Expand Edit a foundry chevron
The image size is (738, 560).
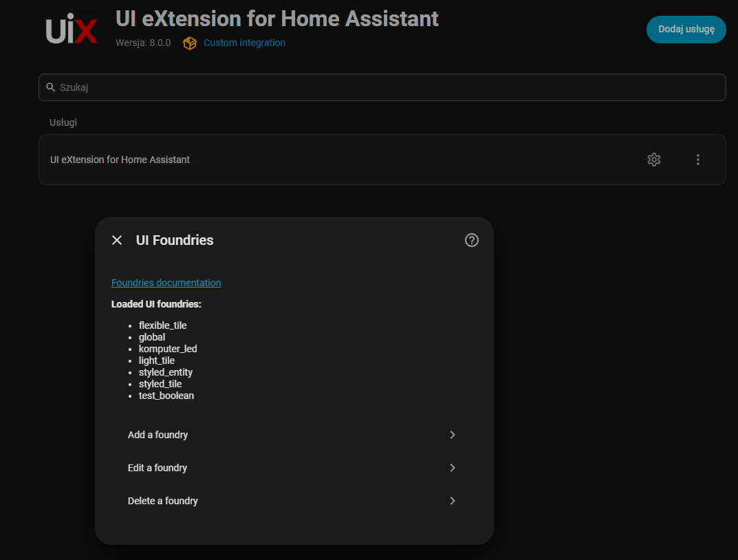pyautogui.click(x=453, y=468)
